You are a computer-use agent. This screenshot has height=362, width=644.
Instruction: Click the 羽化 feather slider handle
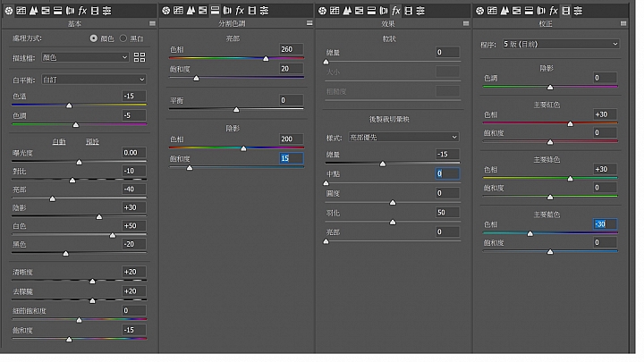(x=393, y=222)
